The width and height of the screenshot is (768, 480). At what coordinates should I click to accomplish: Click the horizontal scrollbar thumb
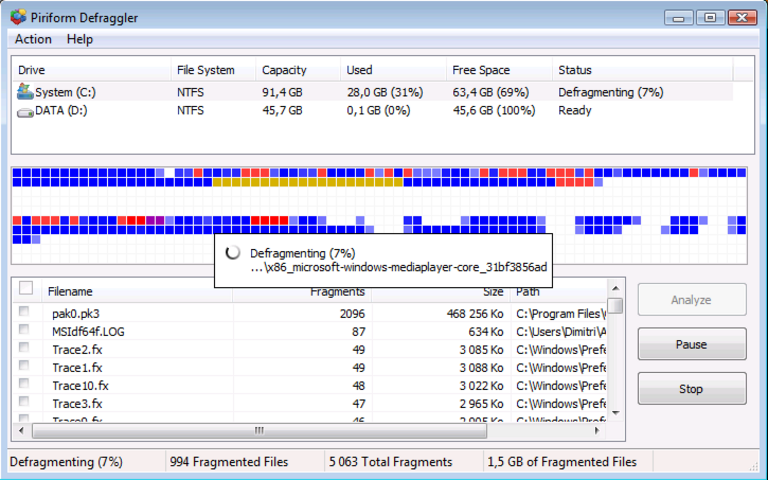(x=260, y=431)
